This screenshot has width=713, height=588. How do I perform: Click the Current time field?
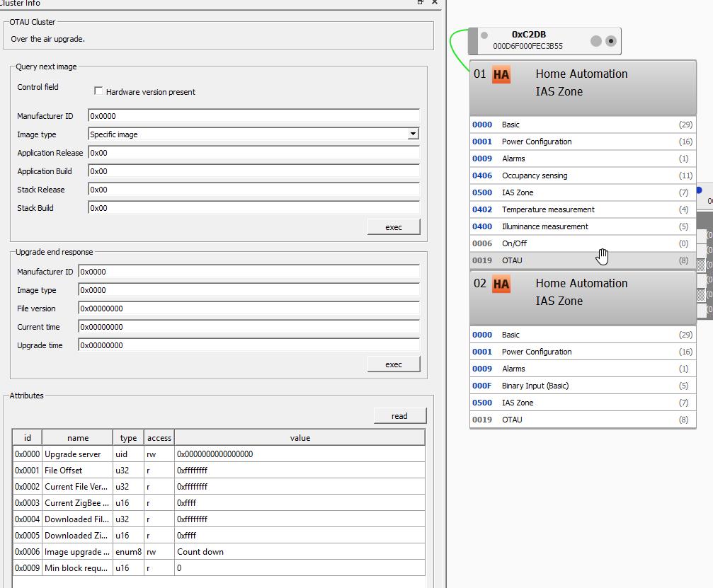(249, 327)
